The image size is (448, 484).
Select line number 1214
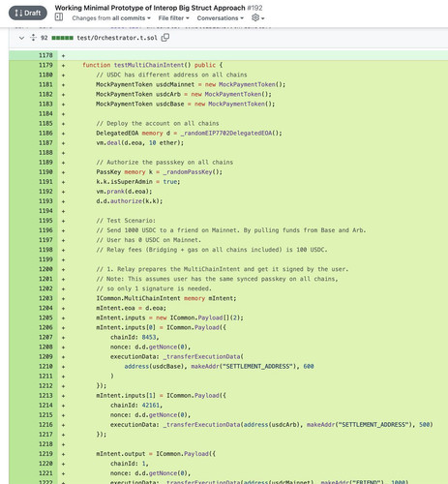(45, 405)
